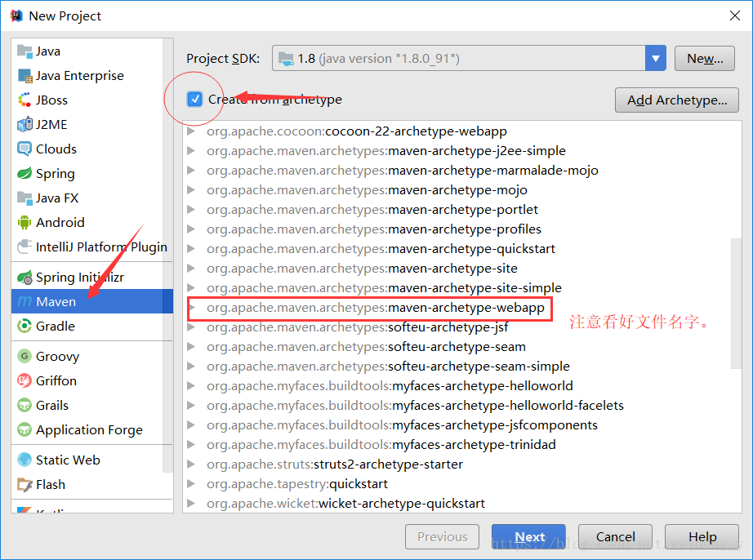The image size is (753, 560).
Task: Click the J2ME phone icon
Action: [25, 124]
